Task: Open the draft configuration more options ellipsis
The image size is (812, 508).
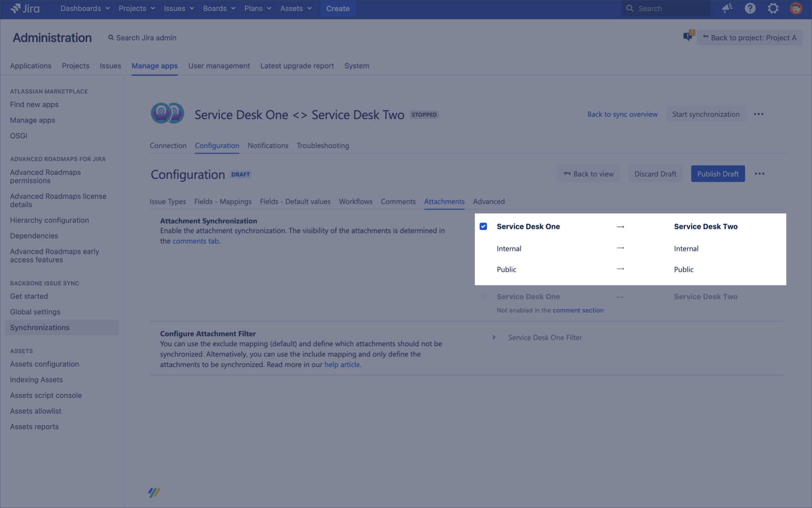Action: point(759,174)
